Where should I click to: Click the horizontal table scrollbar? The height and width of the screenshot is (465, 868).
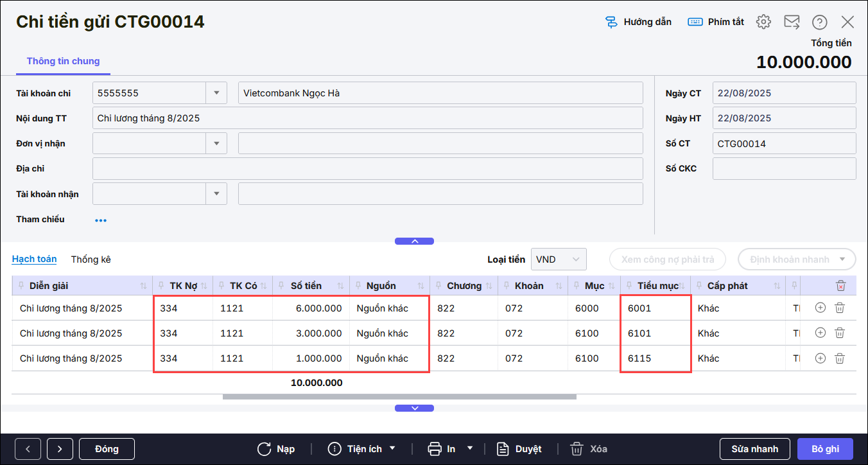(x=398, y=397)
